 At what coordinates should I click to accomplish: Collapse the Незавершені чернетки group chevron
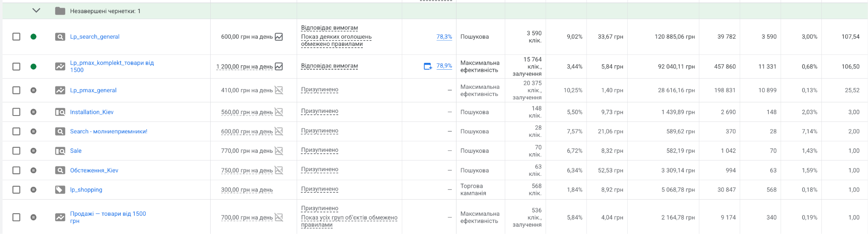pos(36,11)
